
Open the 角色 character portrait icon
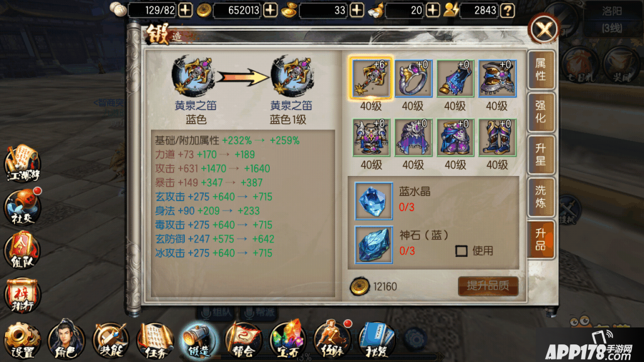tap(66, 340)
